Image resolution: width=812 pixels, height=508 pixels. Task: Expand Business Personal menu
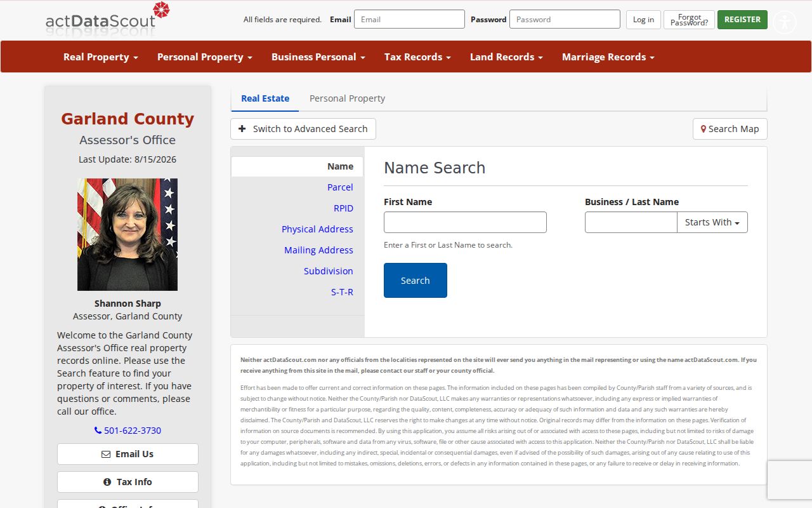[x=318, y=57]
